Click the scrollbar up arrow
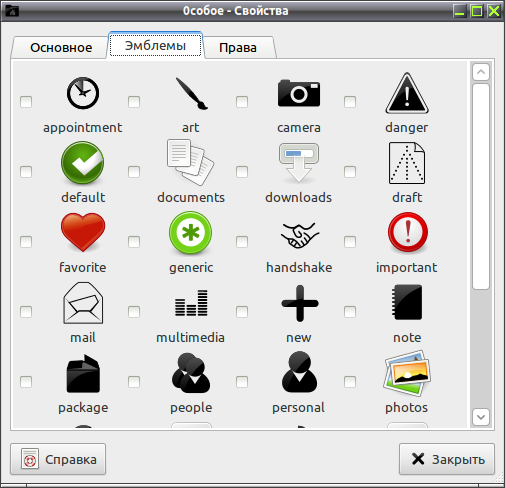505x488 pixels. [x=481, y=72]
